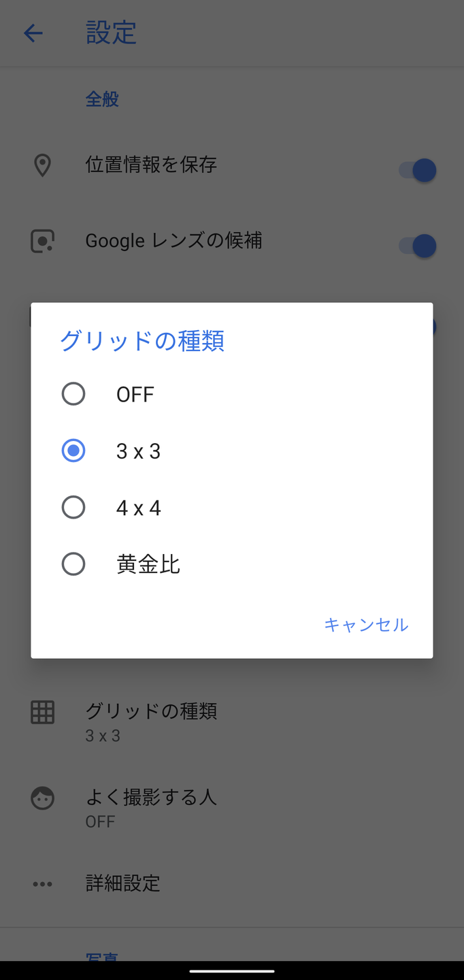The height and width of the screenshot is (980, 464).
Task: Tap the bottom navigation home bar
Action: coord(232,971)
